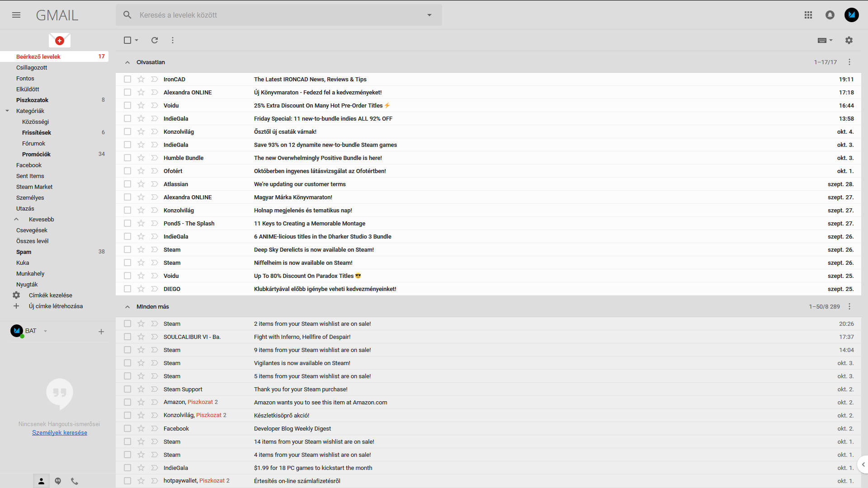
Task: Open the Klubkártyával előbb igénybe veheti email
Action: coord(488,289)
